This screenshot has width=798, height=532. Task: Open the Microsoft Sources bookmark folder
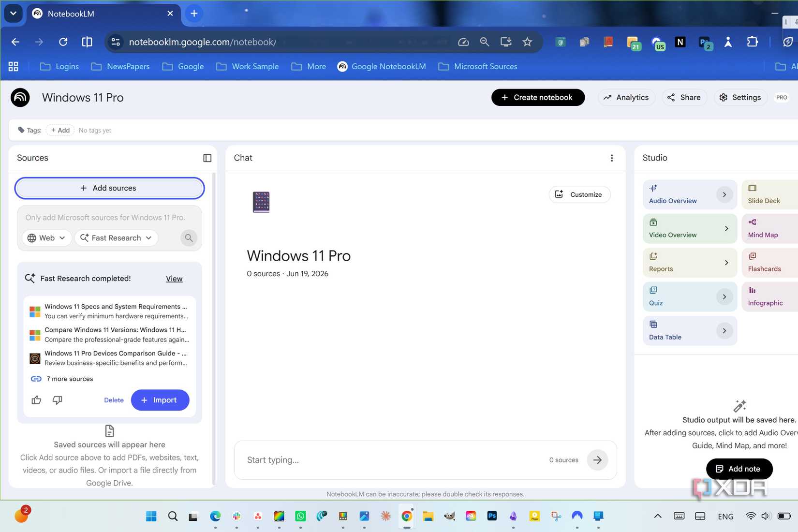tap(478, 67)
